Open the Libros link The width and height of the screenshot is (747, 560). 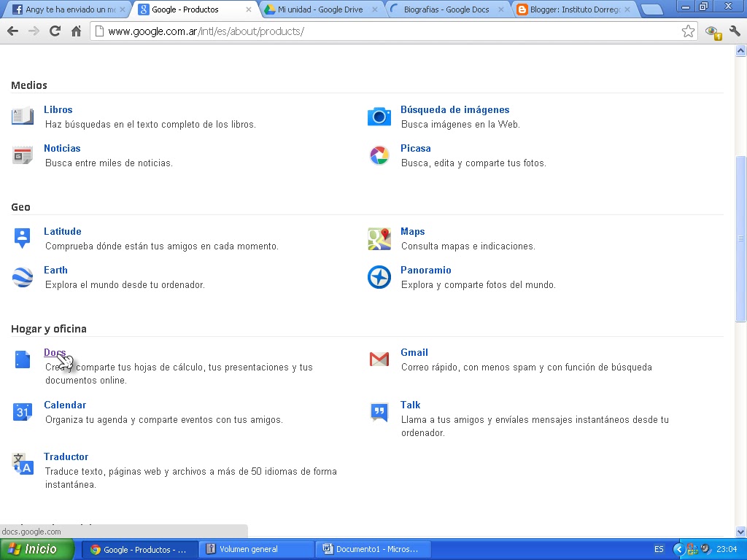(58, 109)
